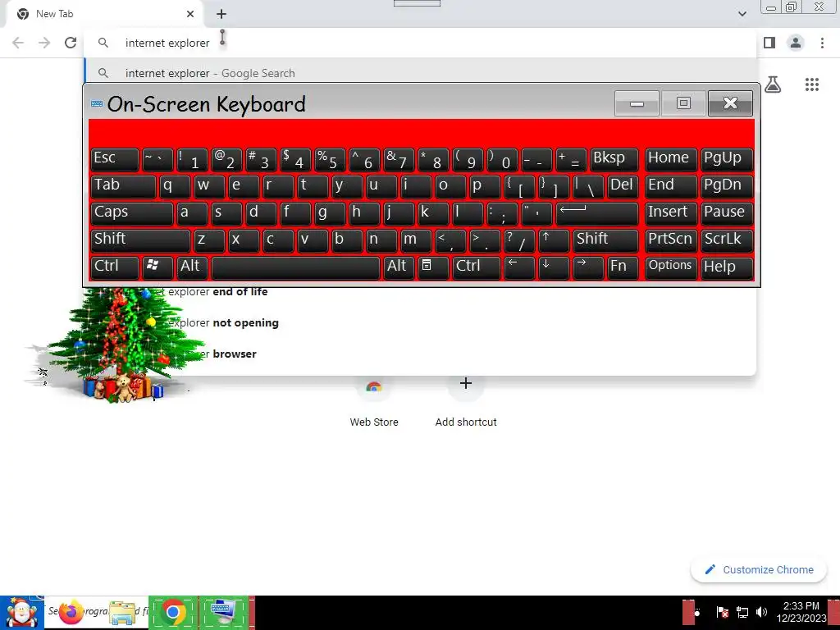The height and width of the screenshot is (630, 840).
Task: Toggle the Fn key on keyboard
Action: (623, 267)
